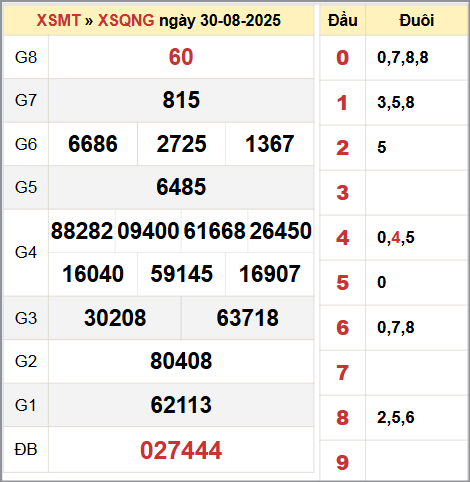
Task: Click G6 result 1367
Action: click(x=270, y=144)
